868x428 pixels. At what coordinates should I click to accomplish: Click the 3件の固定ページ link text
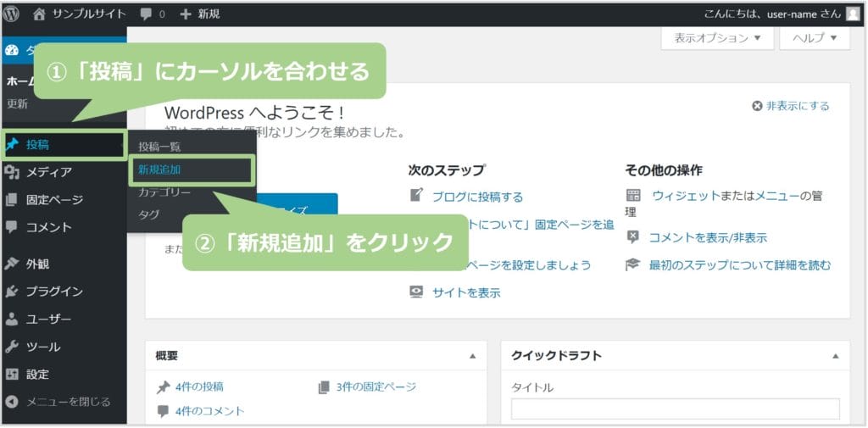coord(376,386)
